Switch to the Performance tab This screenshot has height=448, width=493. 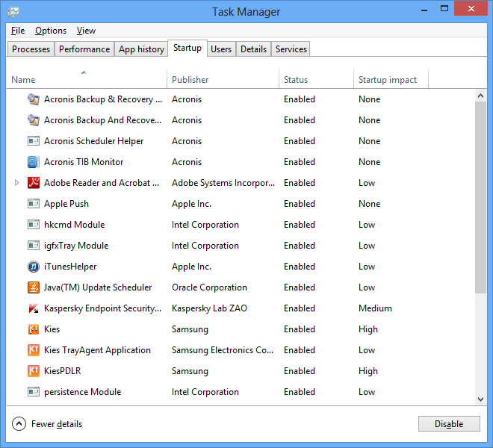(x=84, y=49)
